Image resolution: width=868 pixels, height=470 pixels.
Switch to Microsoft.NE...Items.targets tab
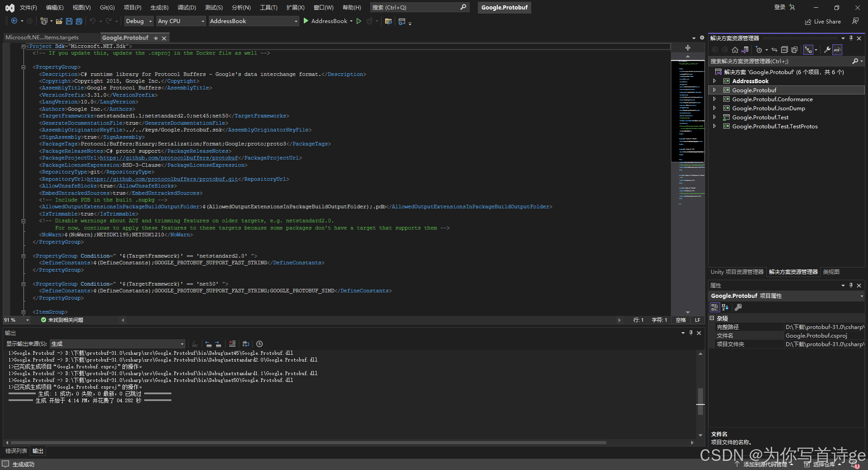pos(42,38)
